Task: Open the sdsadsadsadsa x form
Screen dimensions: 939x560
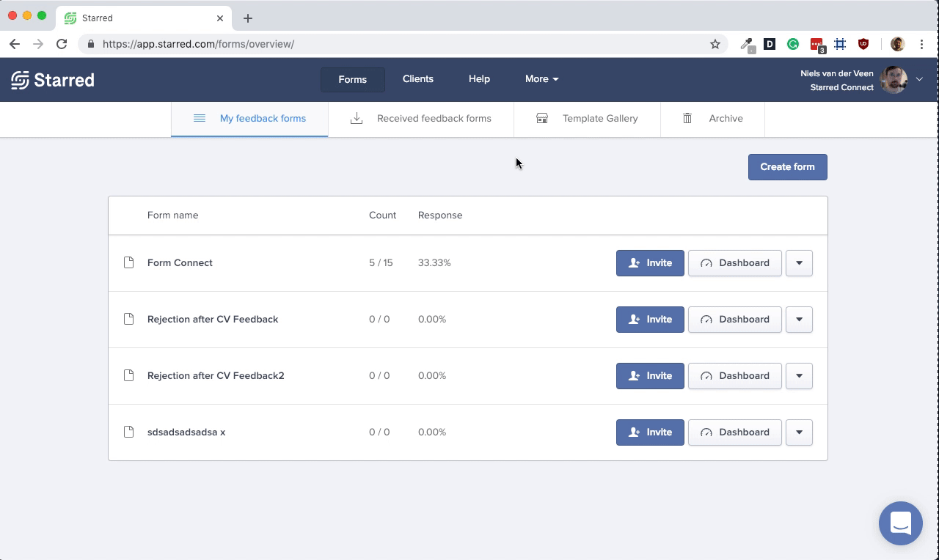Action: [186, 432]
